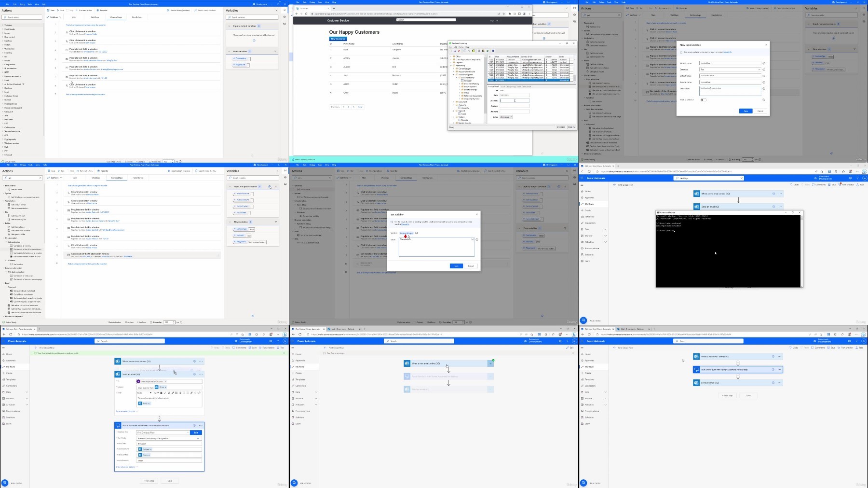Insert a link in the email body editor
Image resolution: width=868 pixels, height=488 pixels.
pos(191,393)
